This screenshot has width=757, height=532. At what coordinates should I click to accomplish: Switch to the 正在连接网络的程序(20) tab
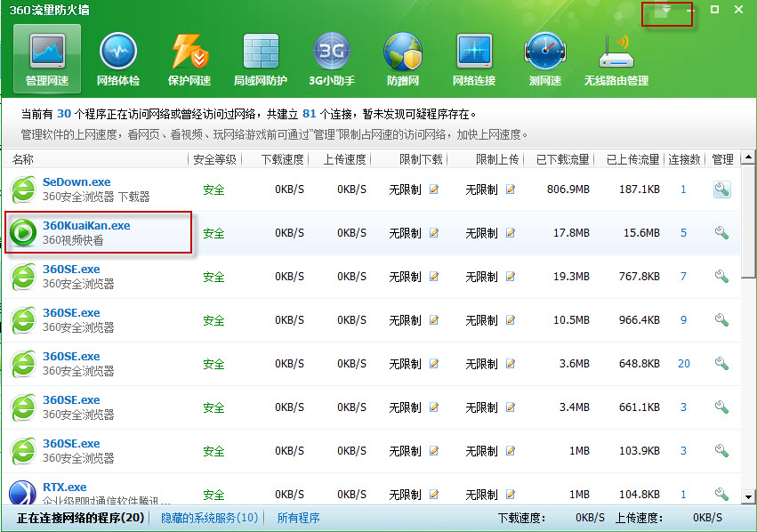[x=81, y=518]
